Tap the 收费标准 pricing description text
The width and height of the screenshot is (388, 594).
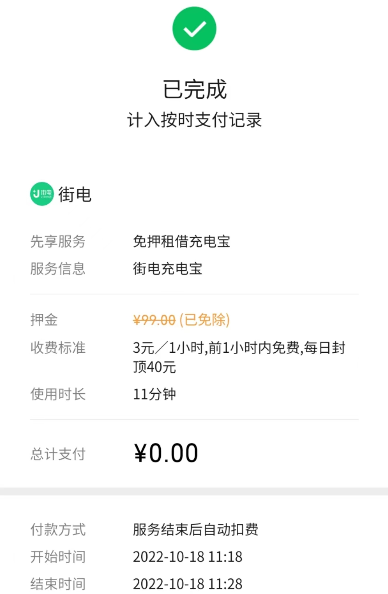(239, 357)
